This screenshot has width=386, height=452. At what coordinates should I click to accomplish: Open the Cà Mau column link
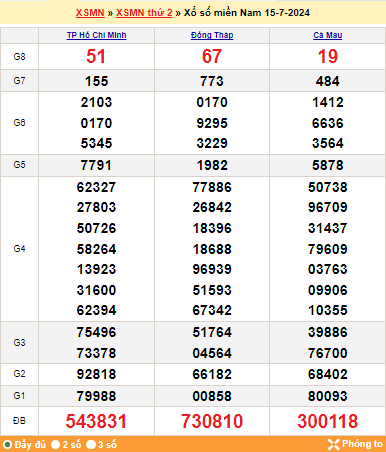[328, 35]
